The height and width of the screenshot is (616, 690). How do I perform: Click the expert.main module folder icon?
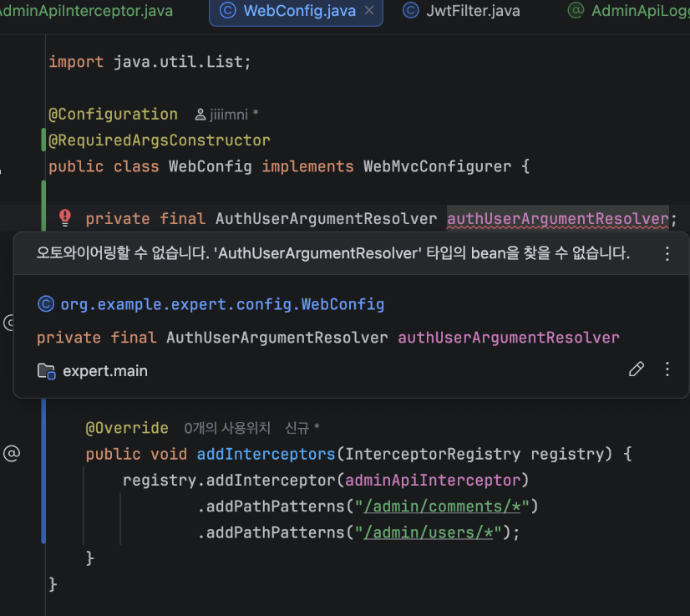point(46,371)
